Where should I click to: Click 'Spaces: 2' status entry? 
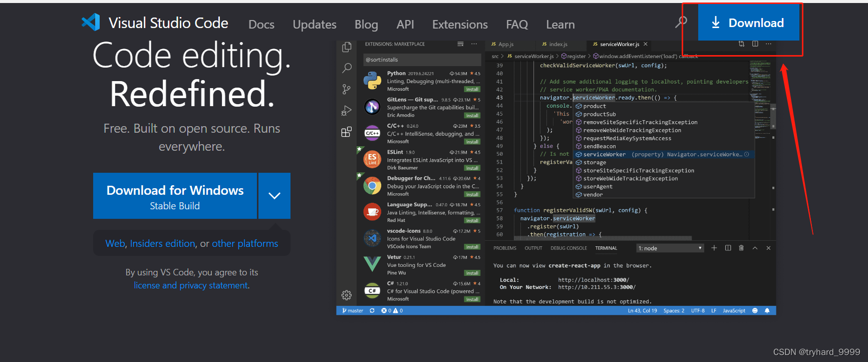point(674,310)
